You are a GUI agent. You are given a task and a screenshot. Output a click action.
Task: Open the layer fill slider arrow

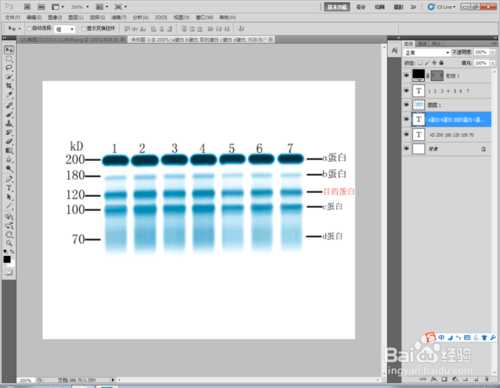coord(493,63)
